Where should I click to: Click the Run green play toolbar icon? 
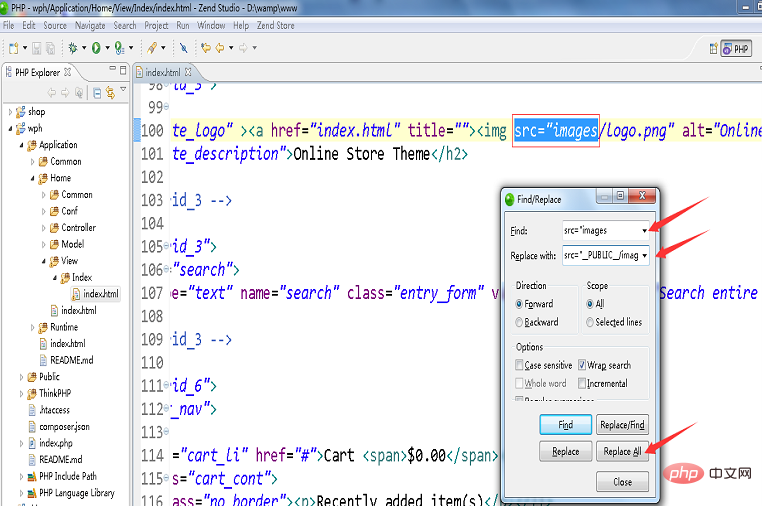click(x=96, y=48)
